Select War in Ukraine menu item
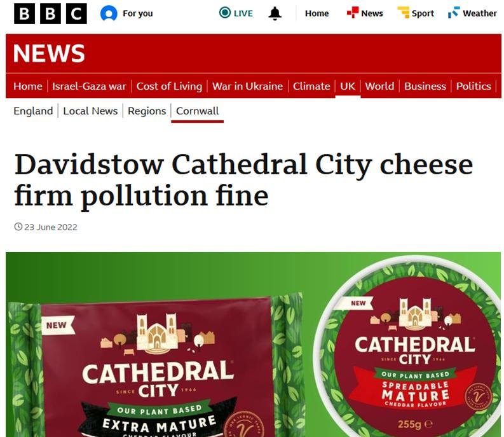 247,87
